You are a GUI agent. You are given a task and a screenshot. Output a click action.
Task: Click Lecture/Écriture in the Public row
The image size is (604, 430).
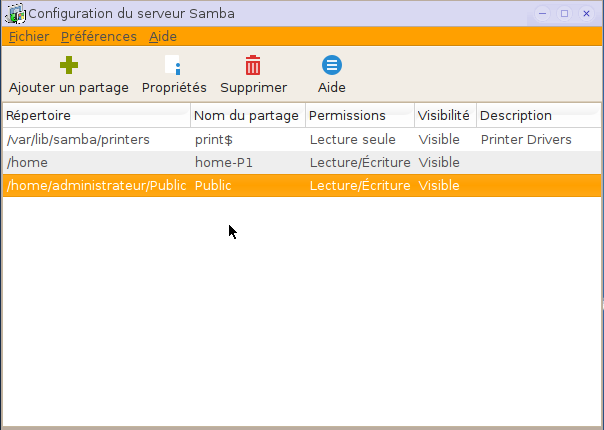tap(360, 186)
